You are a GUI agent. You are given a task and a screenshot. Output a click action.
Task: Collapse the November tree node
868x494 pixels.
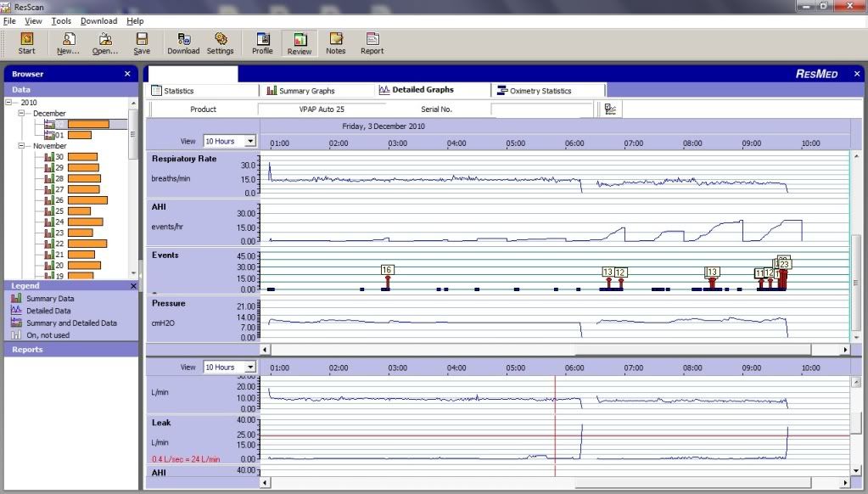(x=21, y=146)
